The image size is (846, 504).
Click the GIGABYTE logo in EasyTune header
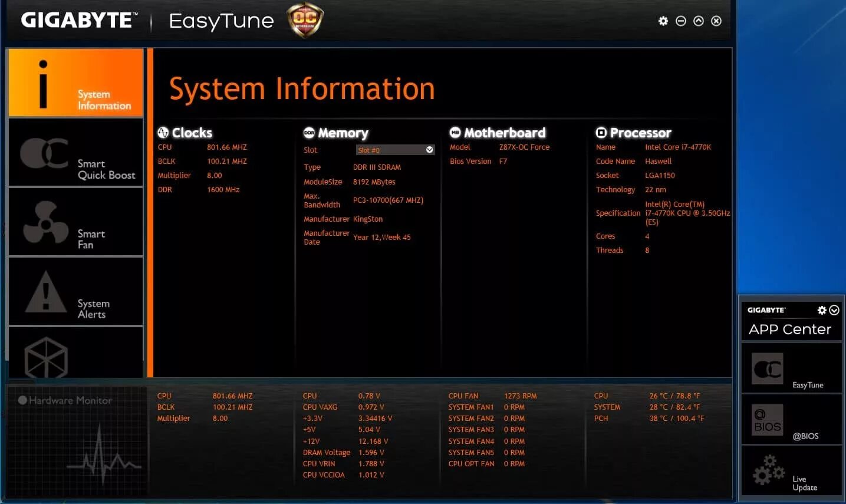[79, 21]
